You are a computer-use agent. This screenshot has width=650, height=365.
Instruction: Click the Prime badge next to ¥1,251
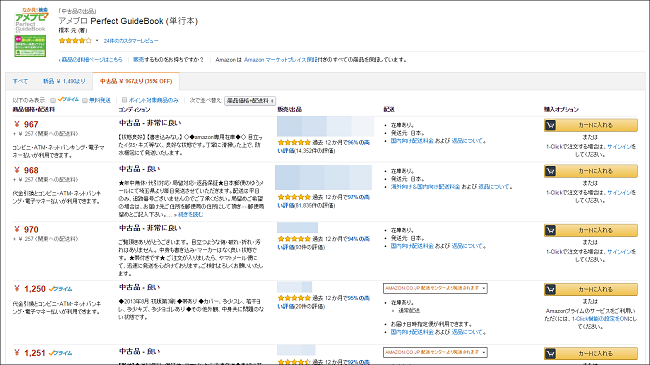click(x=61, y=353)
